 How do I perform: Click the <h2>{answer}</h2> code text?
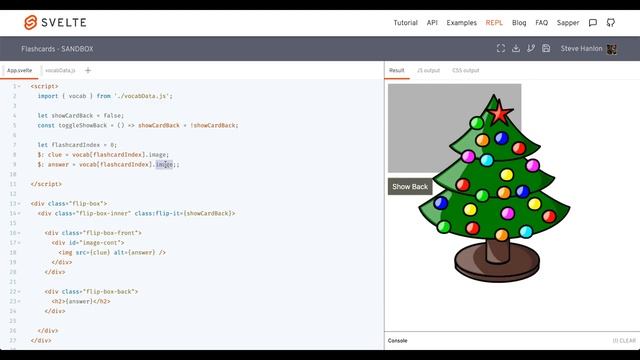(81, 302)
